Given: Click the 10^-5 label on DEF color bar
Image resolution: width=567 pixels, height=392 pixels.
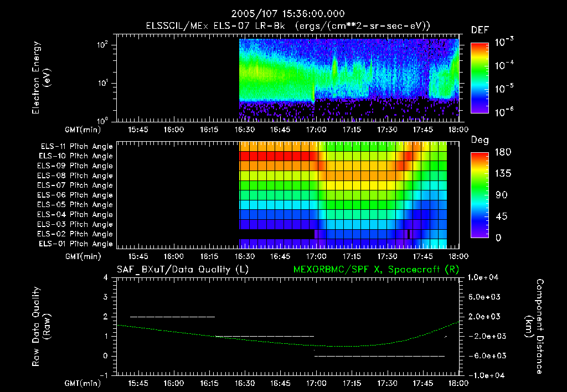Looking at the screenshot, I should tap(504, 89).
